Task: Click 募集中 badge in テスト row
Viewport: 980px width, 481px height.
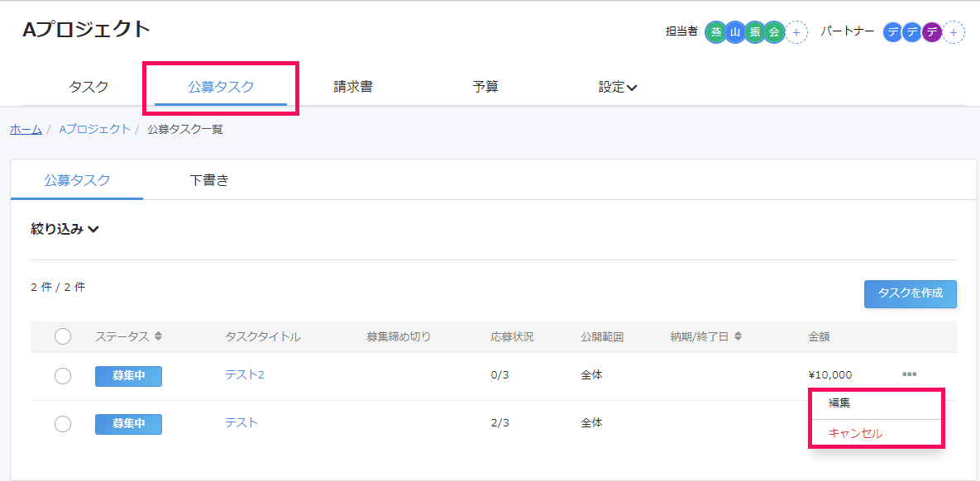Action: click(x=129, y=424)
